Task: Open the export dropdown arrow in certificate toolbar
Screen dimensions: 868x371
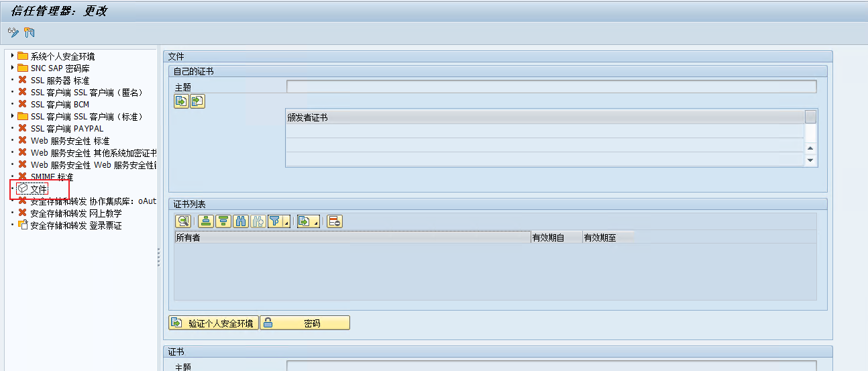Action: 316,223
